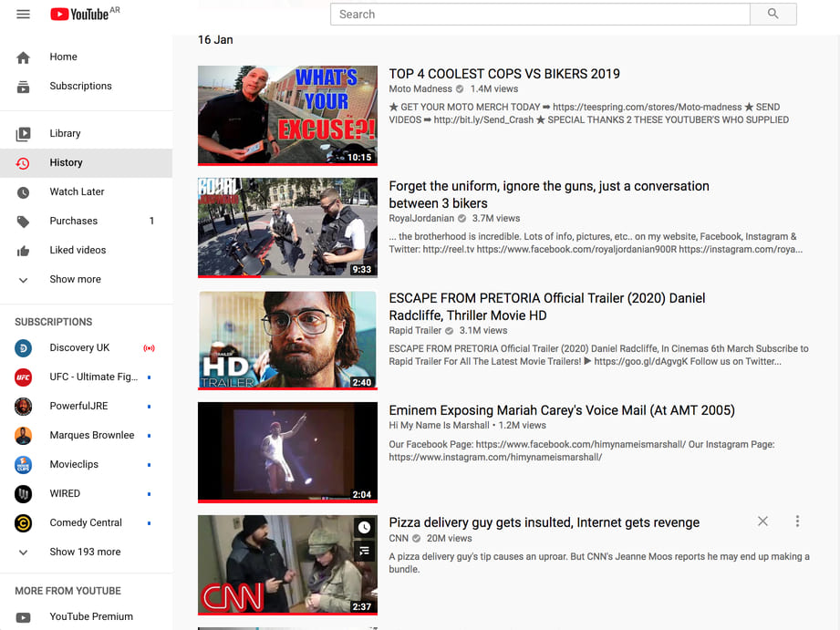Click the Daniel Radcliffe HD trailer thumbnail

(x=287, y=340)
